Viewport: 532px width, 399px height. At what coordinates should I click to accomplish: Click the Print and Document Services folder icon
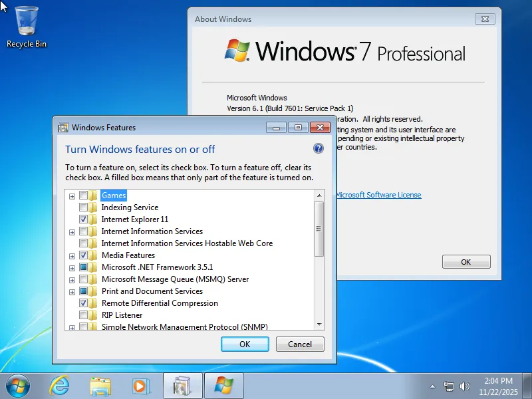tap(93, 291)
